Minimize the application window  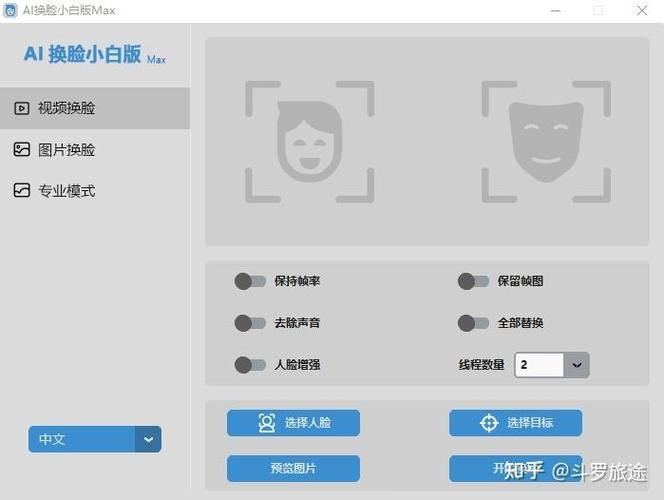coord(555,10)
